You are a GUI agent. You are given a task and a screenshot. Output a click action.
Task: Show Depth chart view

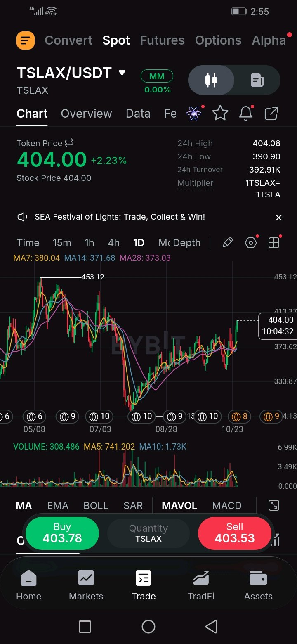[187, 243]
